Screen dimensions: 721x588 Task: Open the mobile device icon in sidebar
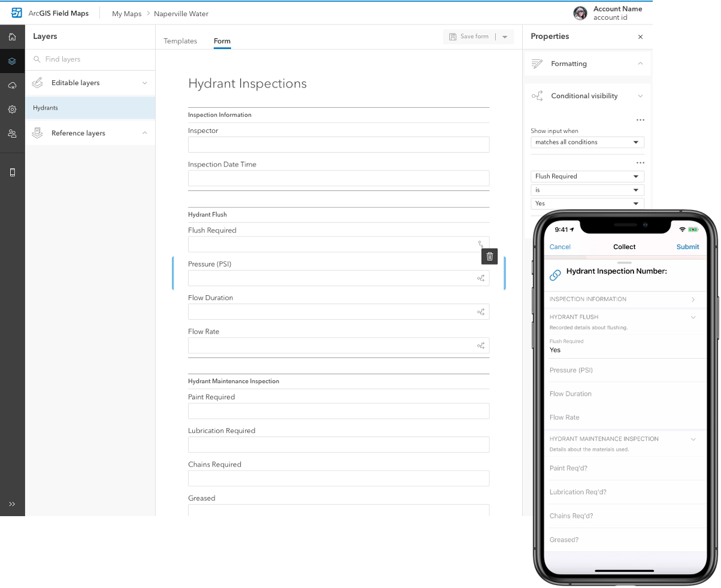(12, 172)
